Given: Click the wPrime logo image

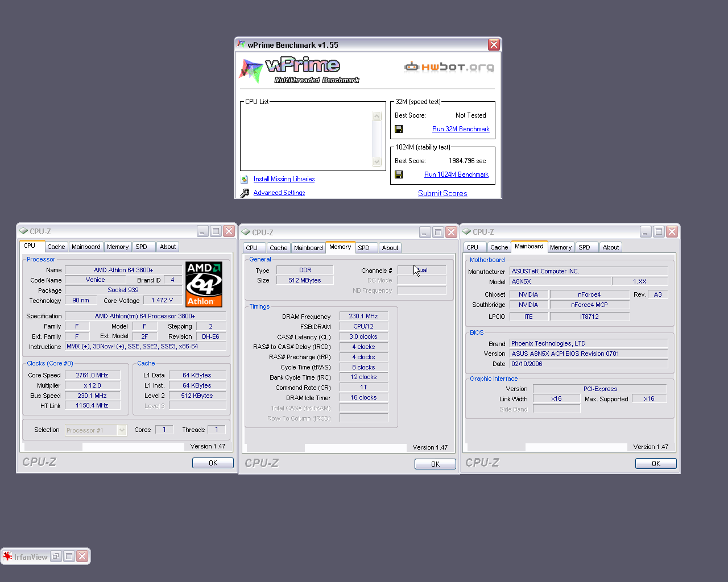Looking at the screenshot, I should pyautogui.click(x=300, y=70).
